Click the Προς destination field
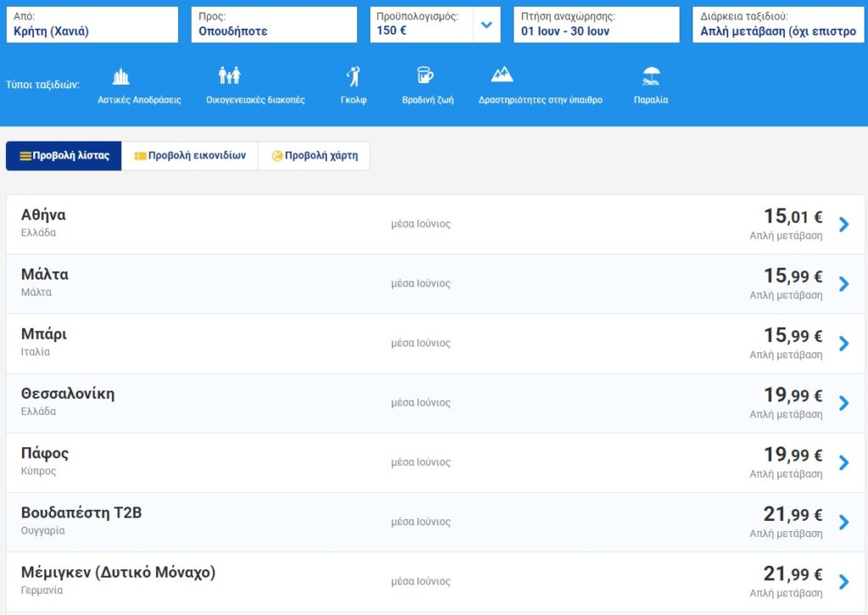This screenshot has width=868, height=615. coord(276,25)
